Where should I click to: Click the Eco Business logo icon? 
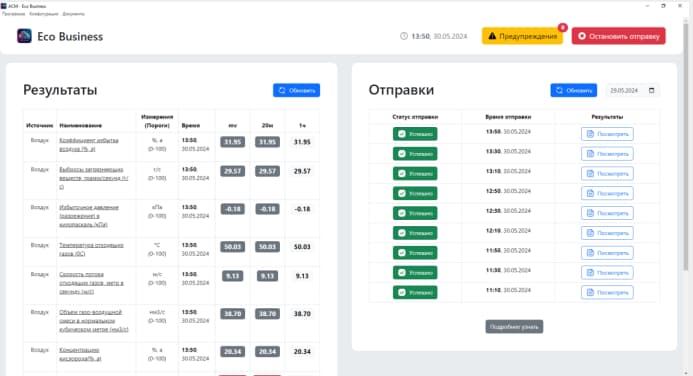24,36
